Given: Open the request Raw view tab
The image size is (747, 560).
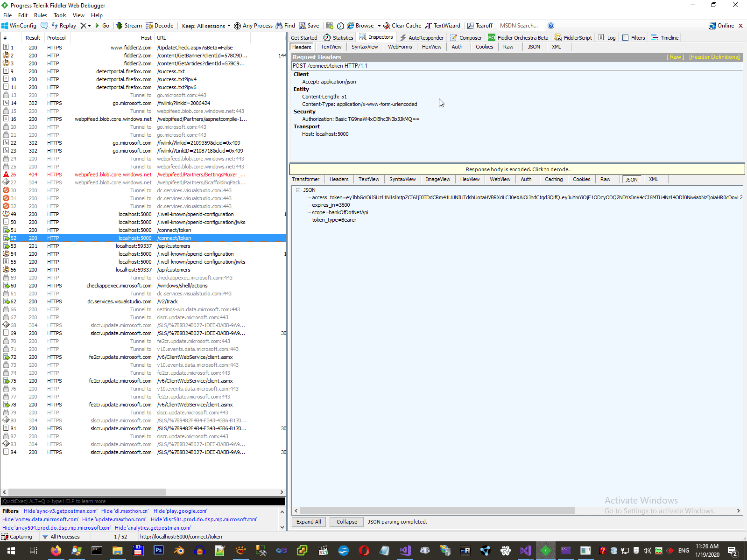Looking at the screenshot, I should click(x=508, y=47).
